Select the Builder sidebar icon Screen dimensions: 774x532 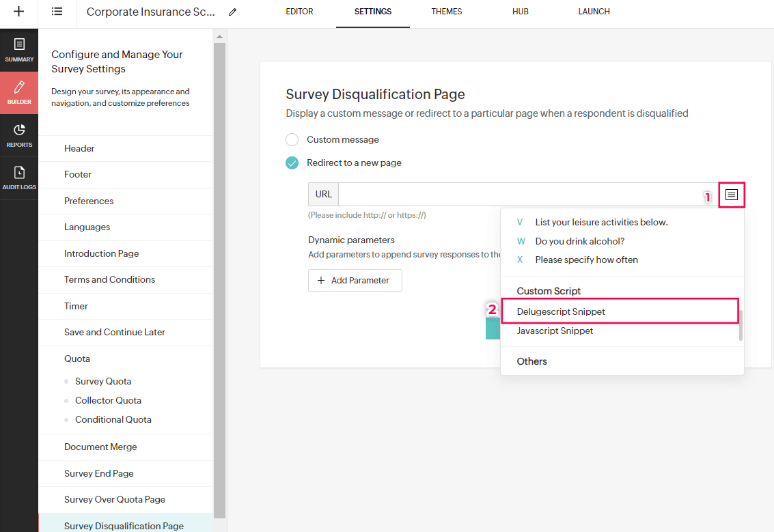click(x=19, y=92)
